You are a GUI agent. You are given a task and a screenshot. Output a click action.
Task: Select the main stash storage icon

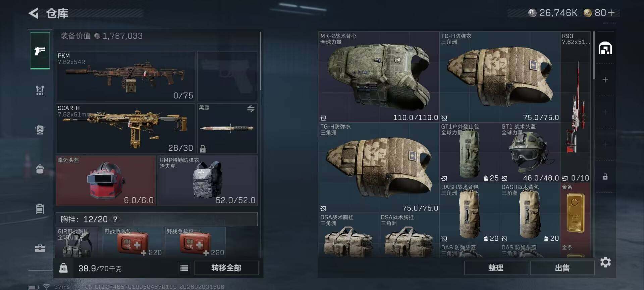pos(605,48)
